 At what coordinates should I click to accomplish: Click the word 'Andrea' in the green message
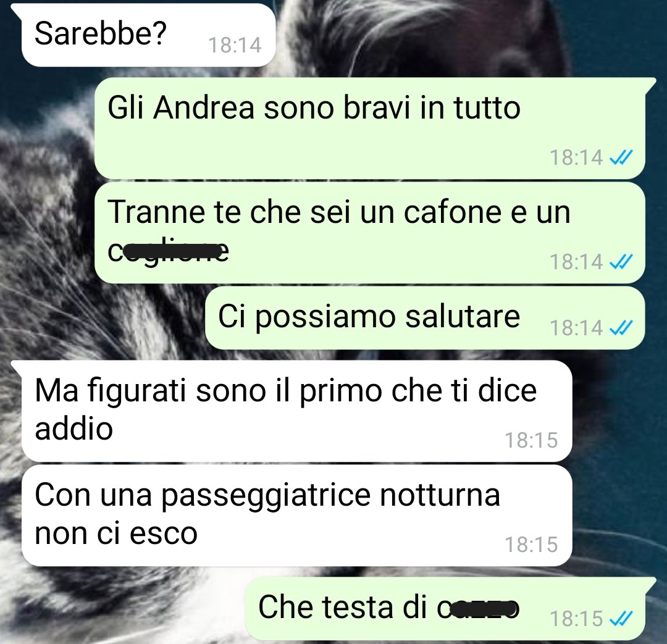click(x=204, y=107)
